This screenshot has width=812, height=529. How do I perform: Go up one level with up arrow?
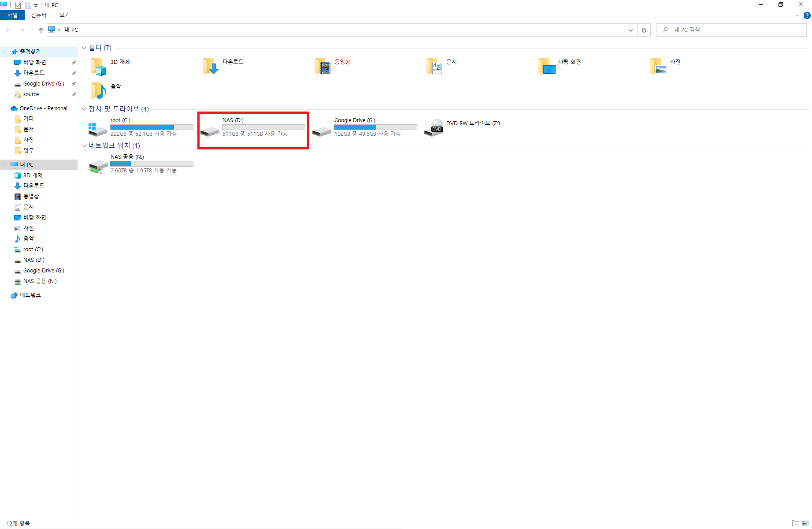pyautogui.click(x=41, y=30)
